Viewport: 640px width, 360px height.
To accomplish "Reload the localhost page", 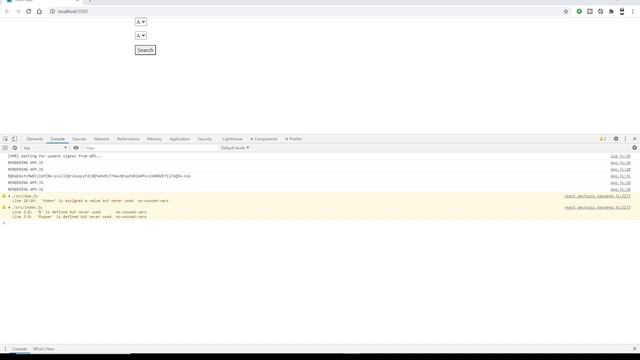I will tap(29, 11).
